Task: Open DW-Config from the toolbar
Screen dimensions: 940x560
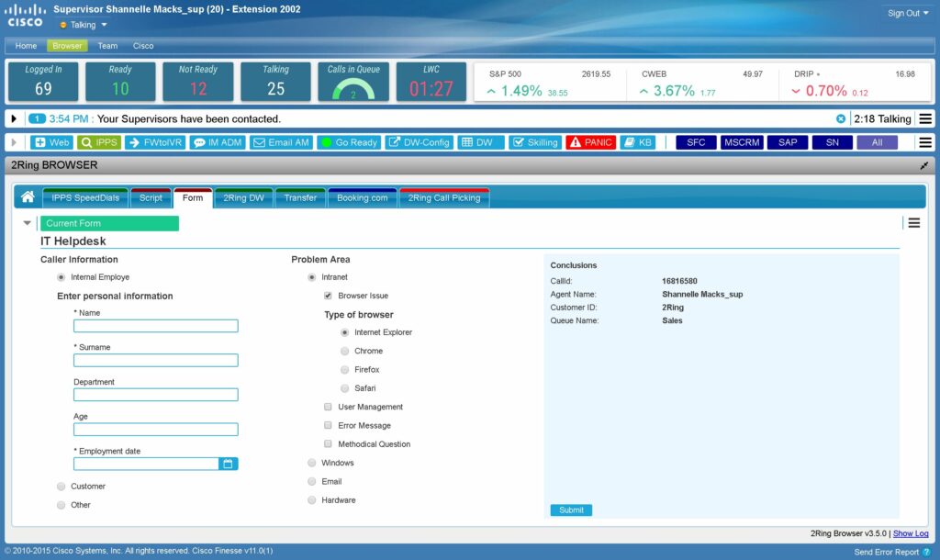Action: (x=419, y=142)
